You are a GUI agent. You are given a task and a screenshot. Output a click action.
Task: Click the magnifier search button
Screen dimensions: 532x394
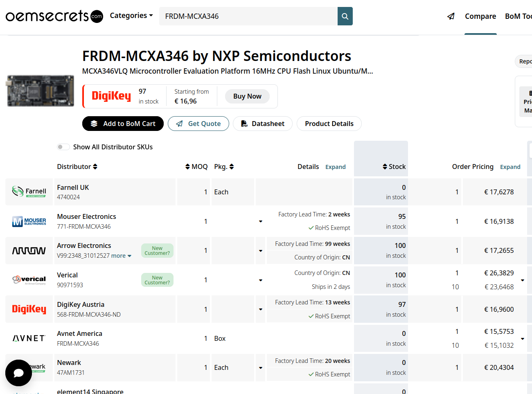point(345,16)
